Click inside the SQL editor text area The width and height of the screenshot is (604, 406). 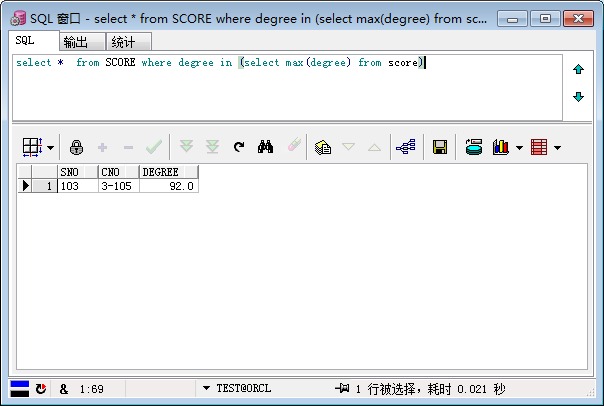[x=287, y=87]
